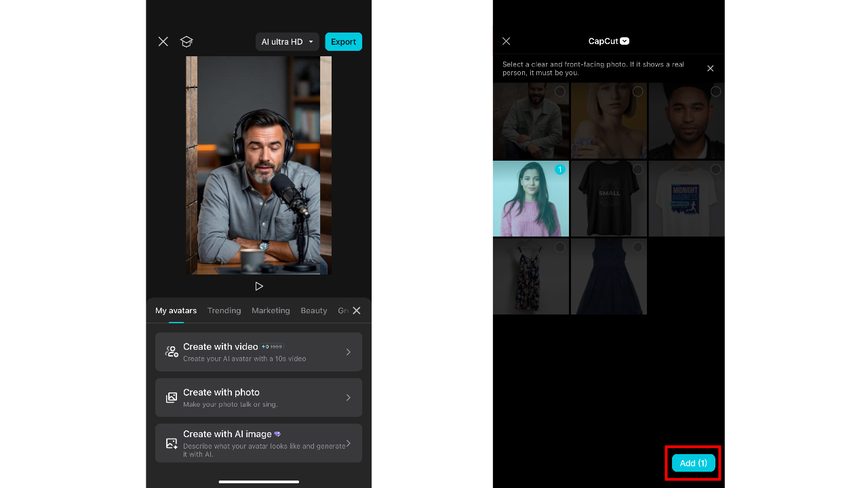This screenshot has width=868, height=488.
Task: Expand the AI ultra HD quality dropdown
Action: pos(287,41)
